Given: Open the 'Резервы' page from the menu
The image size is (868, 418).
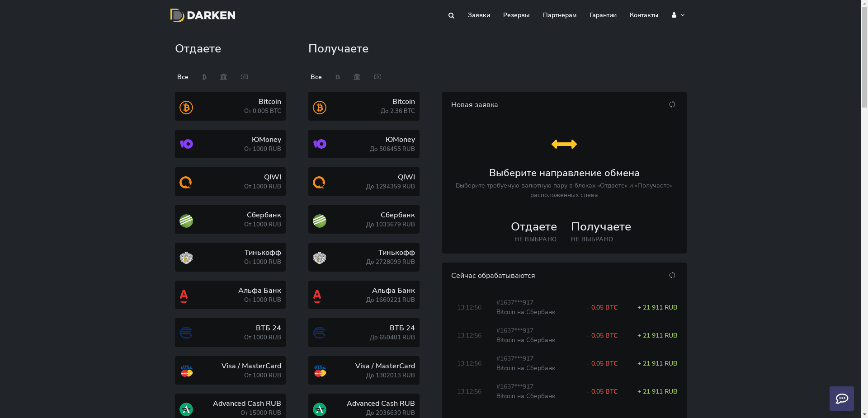Looking at the screenshot, I should pyautogui.click(x=516, y=15).
